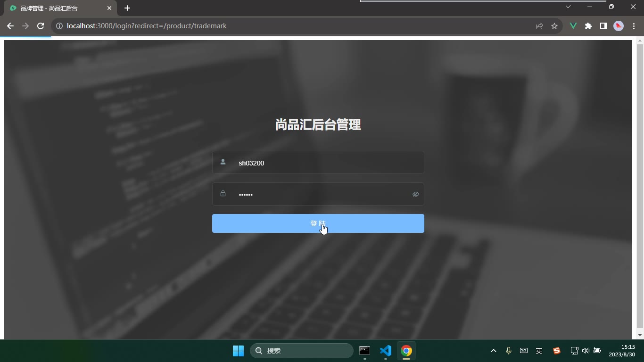Viewport: 644px width, 362px height.
Task: Click the 尚品汇后台管理 heading
Action: point(318,125)
